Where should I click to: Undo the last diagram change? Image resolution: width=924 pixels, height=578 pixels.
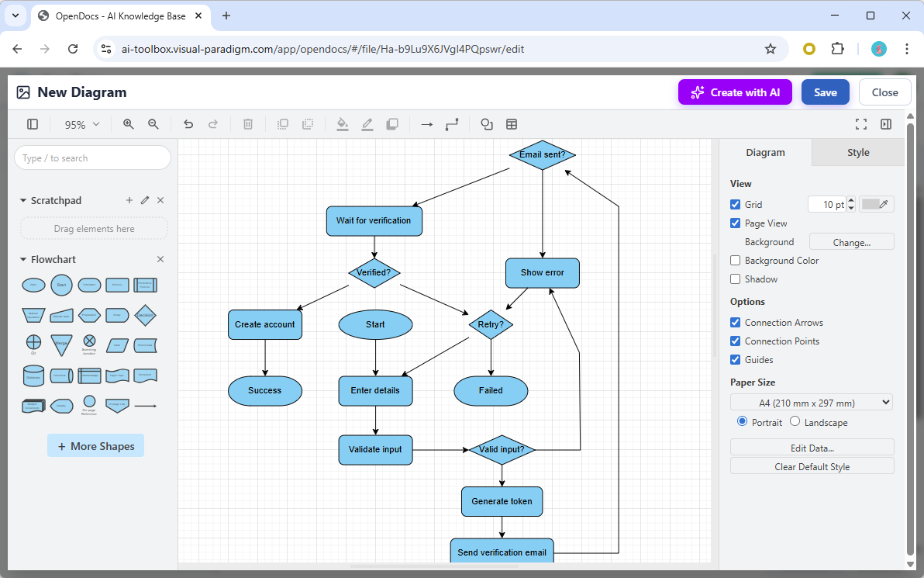188,124
